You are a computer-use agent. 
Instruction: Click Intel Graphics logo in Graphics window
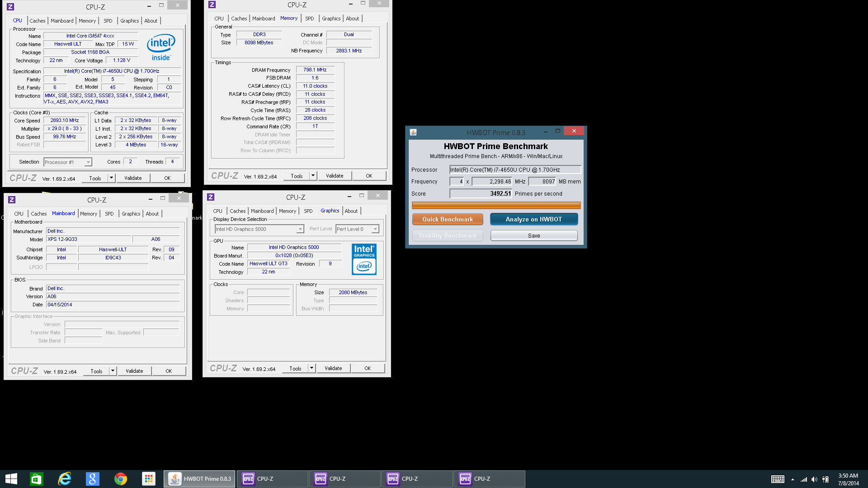(364, 259)
